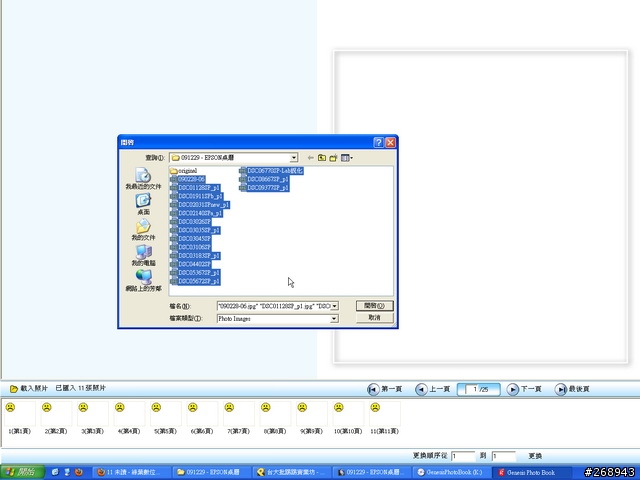Go to 桌面 (Desktop) in the dialog sidebar
This screenshot has height=480, width=640.
click(143, 204)
